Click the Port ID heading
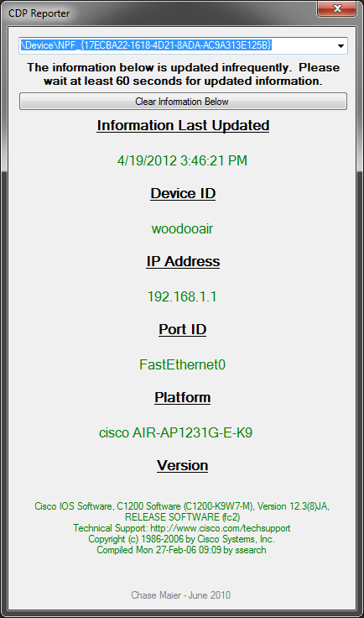The image size is (364, 618). pyautogui.click(x=183, y=329)
